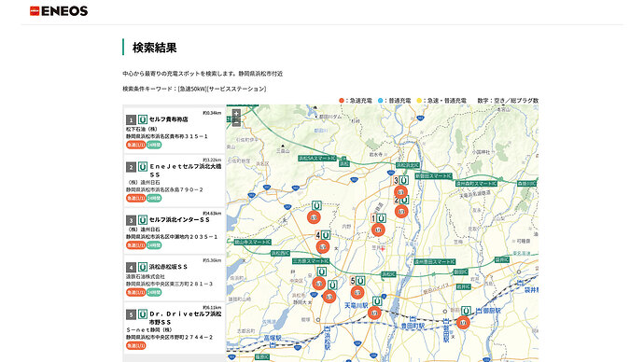Click the green station icon beside セルフ貴布祢店

pyautogui.click(x=143, y=119)
